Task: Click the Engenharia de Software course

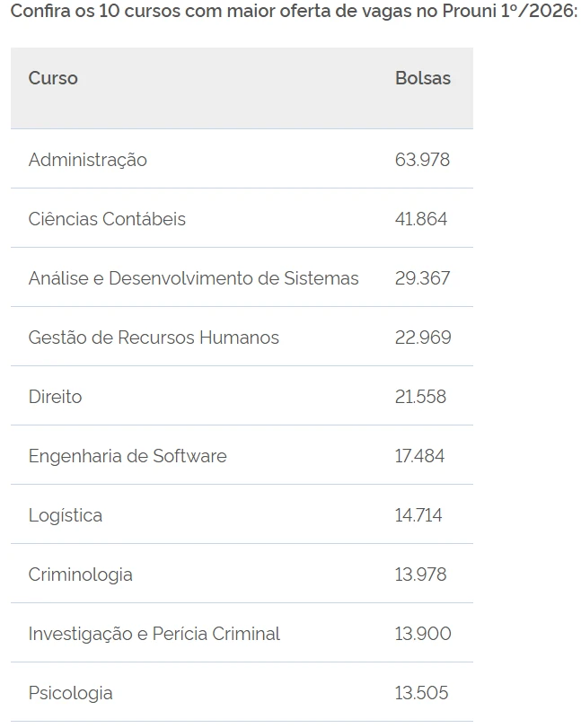Action: [128, 456]
